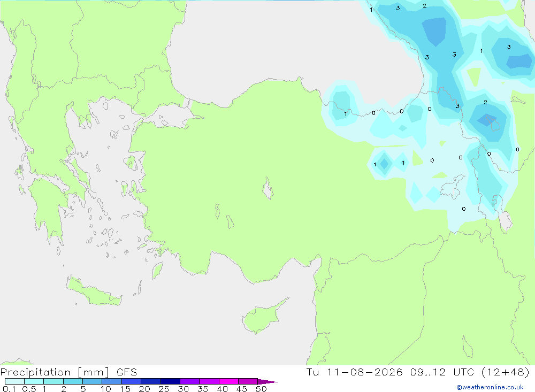Screen dimensions: 535x392
Task: Click the 35–40 mm purple legend swatch
Action: (x=209, y=381)
